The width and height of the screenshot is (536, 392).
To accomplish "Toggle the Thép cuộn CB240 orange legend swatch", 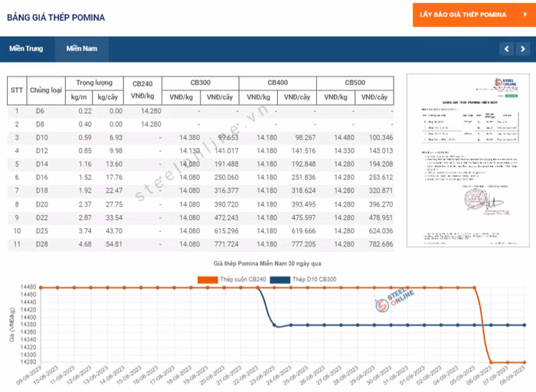I will pos(208,279).
